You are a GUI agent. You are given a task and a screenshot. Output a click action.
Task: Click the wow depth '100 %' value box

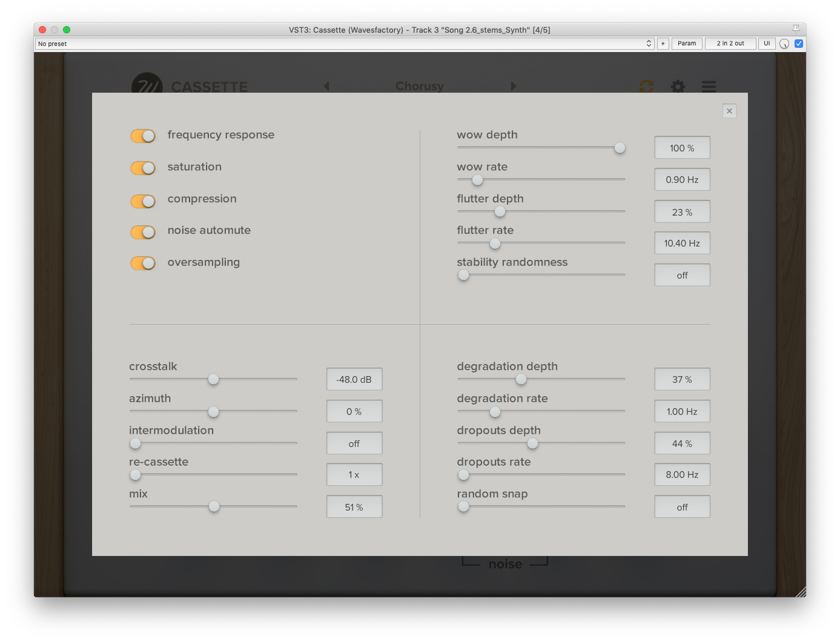[x=682, y=148]
